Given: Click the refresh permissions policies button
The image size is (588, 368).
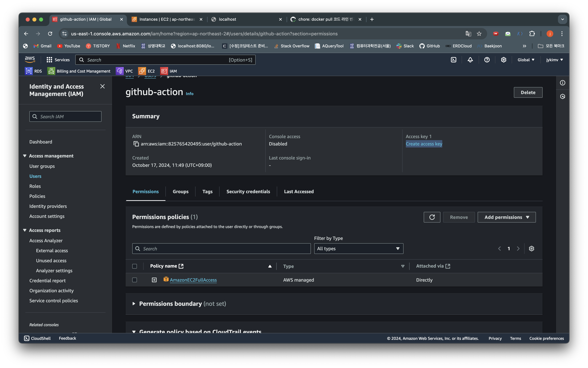Looking at the screenshot, I should pos(432,217).
